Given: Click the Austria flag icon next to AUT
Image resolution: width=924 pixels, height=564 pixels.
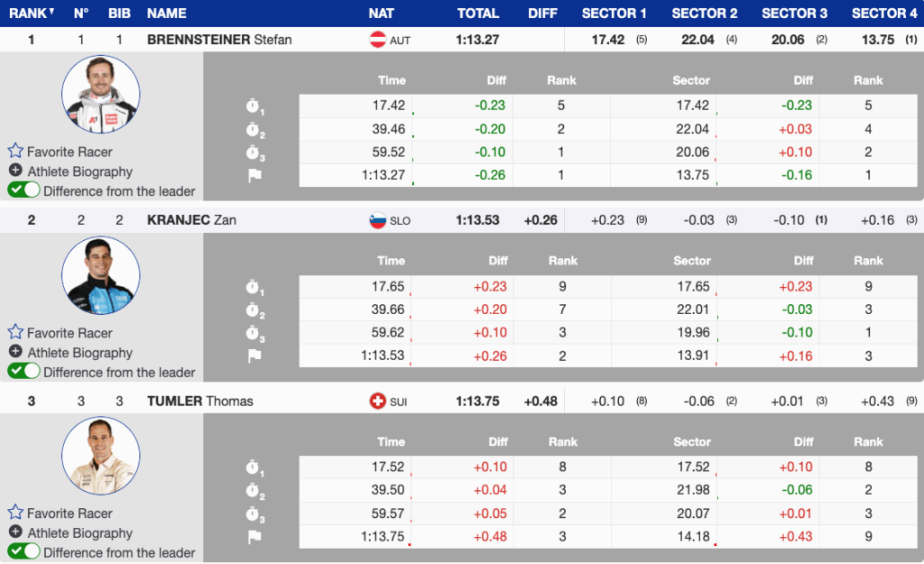Looking at the screenshot, I should (x=378, y=40).
